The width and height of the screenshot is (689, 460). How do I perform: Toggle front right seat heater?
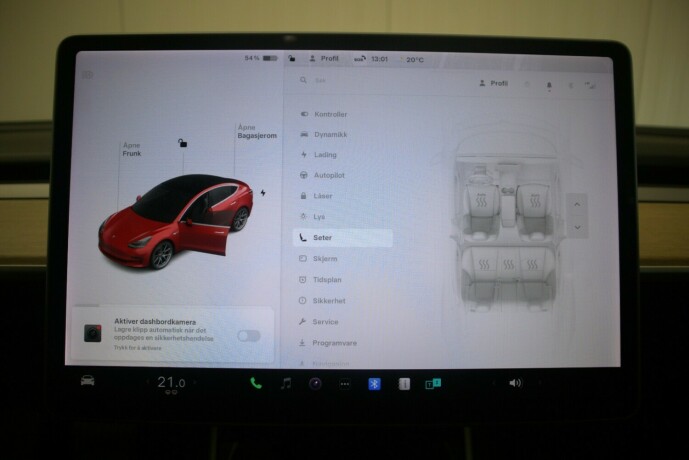point(535,200)
